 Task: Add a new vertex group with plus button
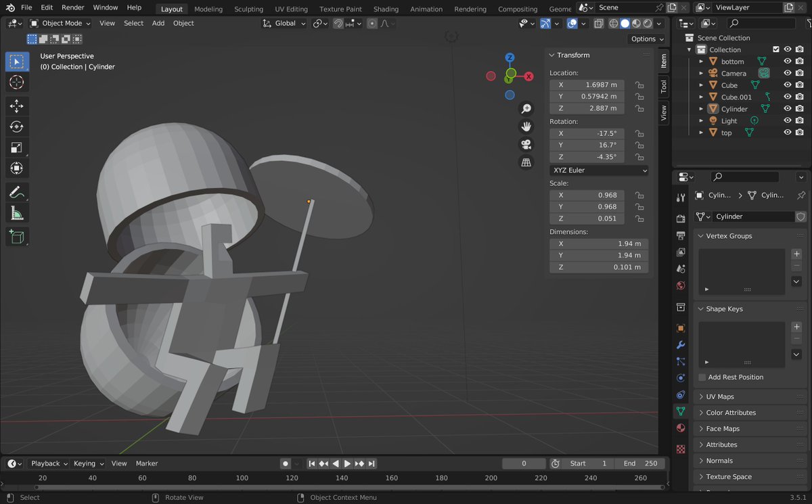click(796, 254)
